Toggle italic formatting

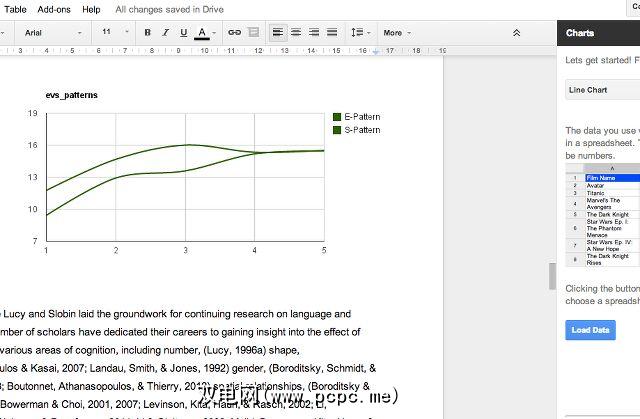[x=165, y=32]
